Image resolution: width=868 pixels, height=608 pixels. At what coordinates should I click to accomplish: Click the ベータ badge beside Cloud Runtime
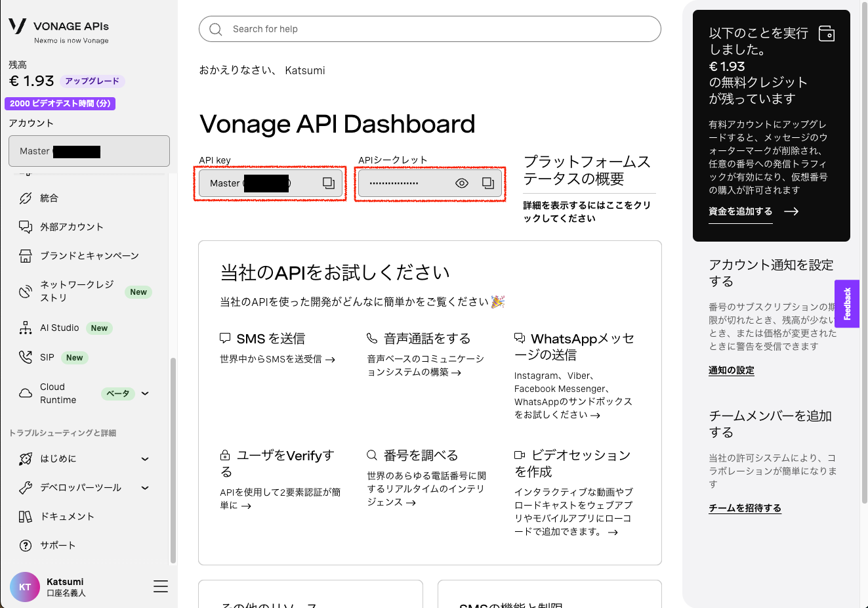(x=118, y=394)
